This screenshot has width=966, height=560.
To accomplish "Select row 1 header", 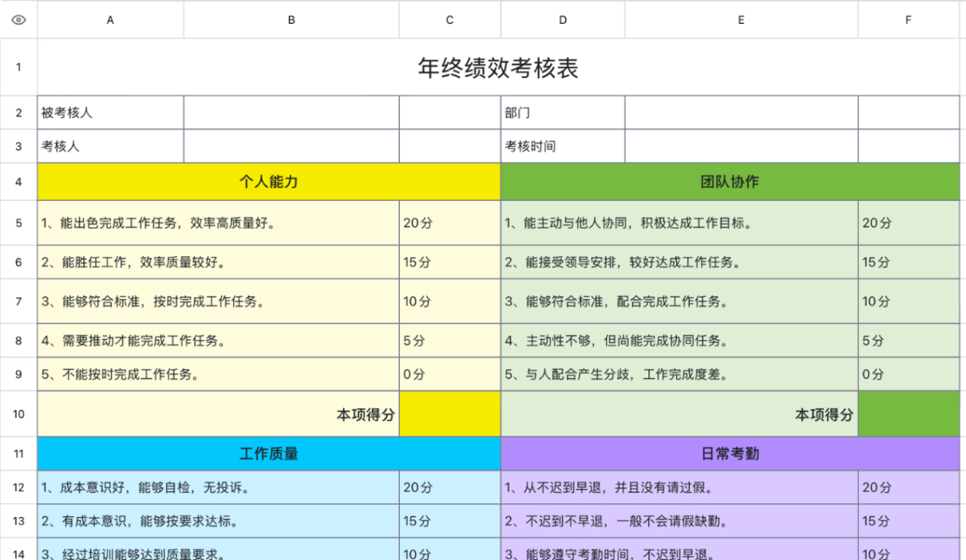I will point(18,68).
